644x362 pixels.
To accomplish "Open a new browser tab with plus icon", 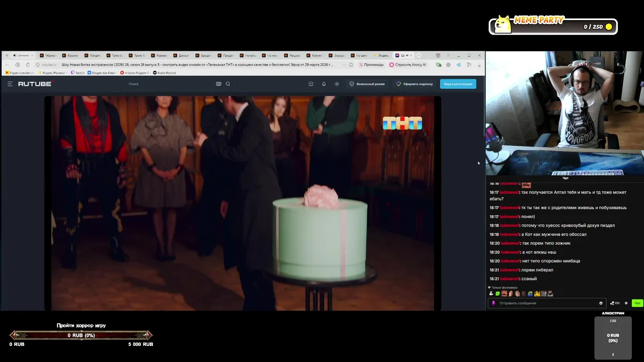I will coord(419,55).
